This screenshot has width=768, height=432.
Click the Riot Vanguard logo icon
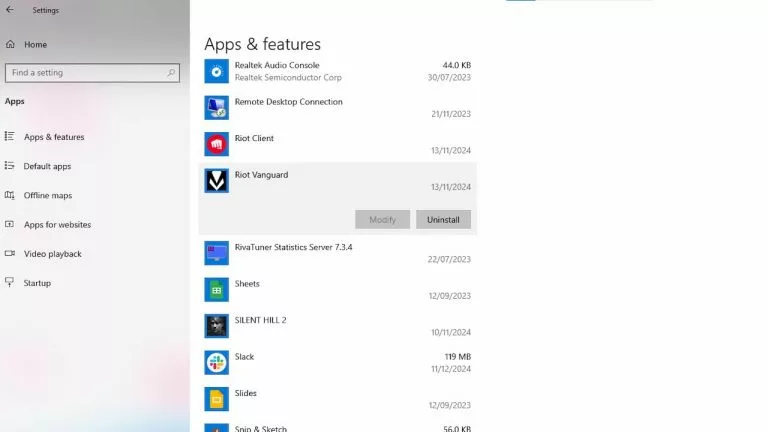coord(216,181)
